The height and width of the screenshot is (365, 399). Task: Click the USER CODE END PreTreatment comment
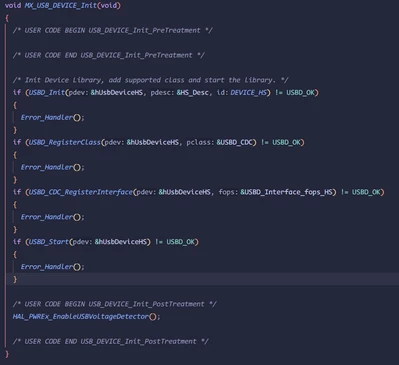[x=109, y=55]
